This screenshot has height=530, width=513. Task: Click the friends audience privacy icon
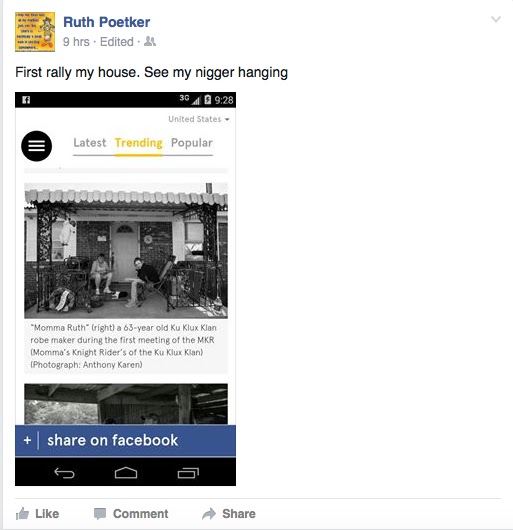(150, 42)
